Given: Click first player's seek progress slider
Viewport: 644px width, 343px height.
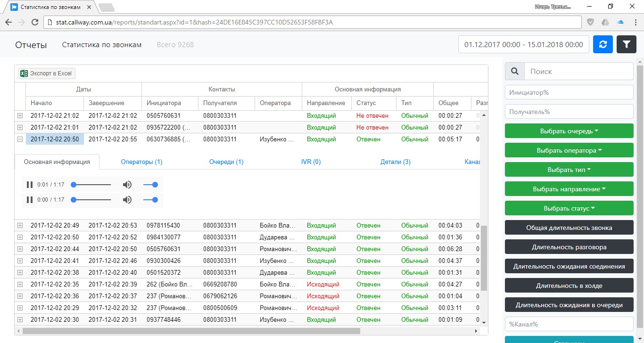Looking at the screenshot, I should [92, 185].
